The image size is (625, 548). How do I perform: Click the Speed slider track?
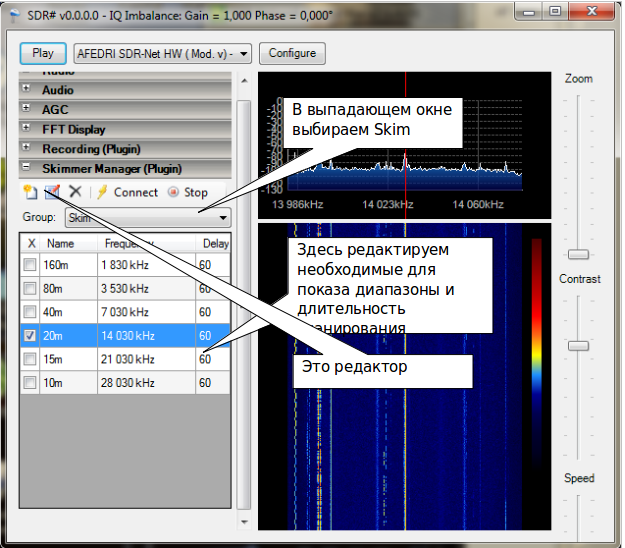[578, 518]
